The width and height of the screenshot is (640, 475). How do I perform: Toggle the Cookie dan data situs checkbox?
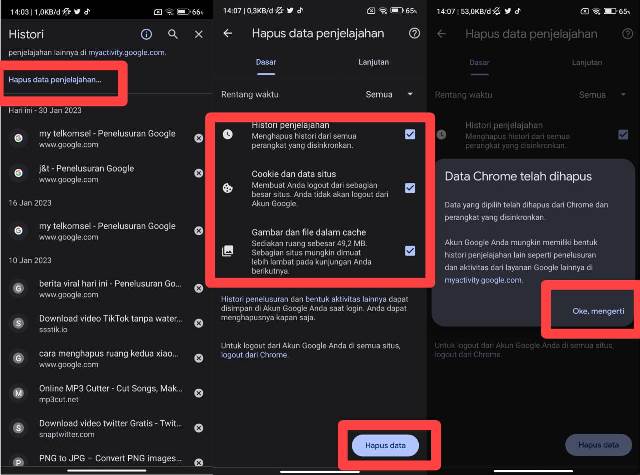[x=410, y=188]
